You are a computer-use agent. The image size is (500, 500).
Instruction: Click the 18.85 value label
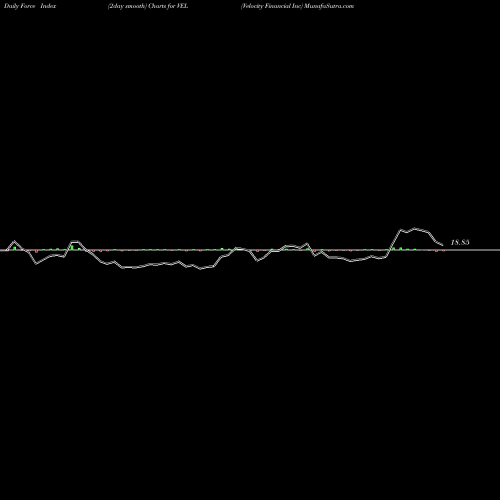point(460,242)
